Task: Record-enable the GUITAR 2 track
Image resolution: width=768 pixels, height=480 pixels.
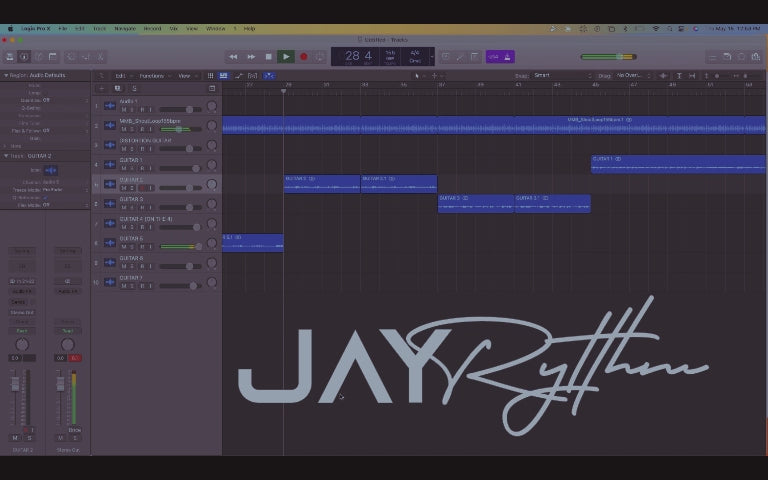Action: point(143,188)
